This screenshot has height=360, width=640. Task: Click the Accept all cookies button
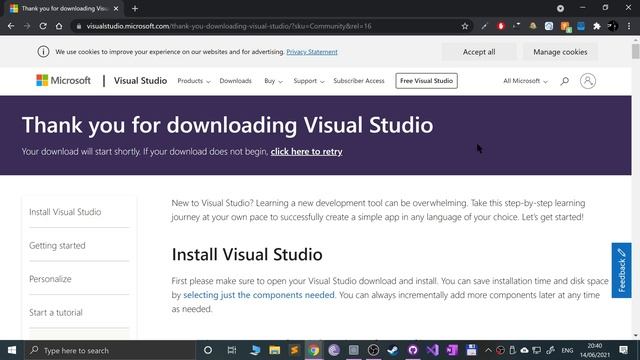(479, 52)
